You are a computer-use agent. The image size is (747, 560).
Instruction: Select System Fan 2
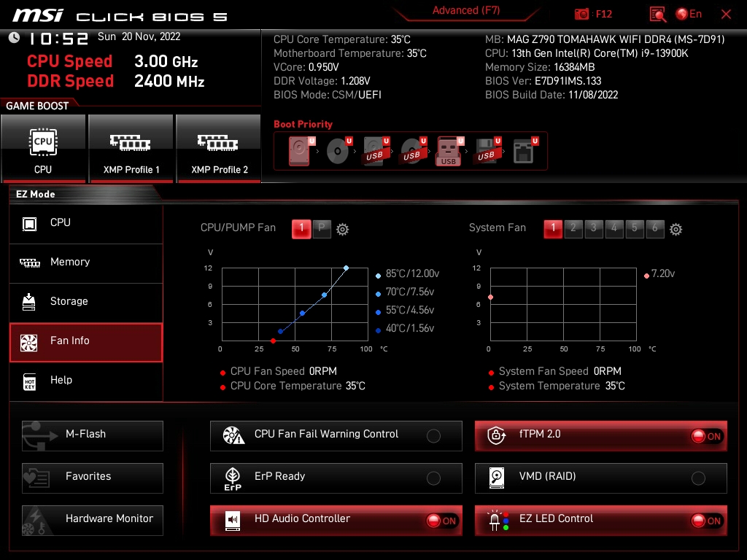pyautogui.click(x=573, y=228)
